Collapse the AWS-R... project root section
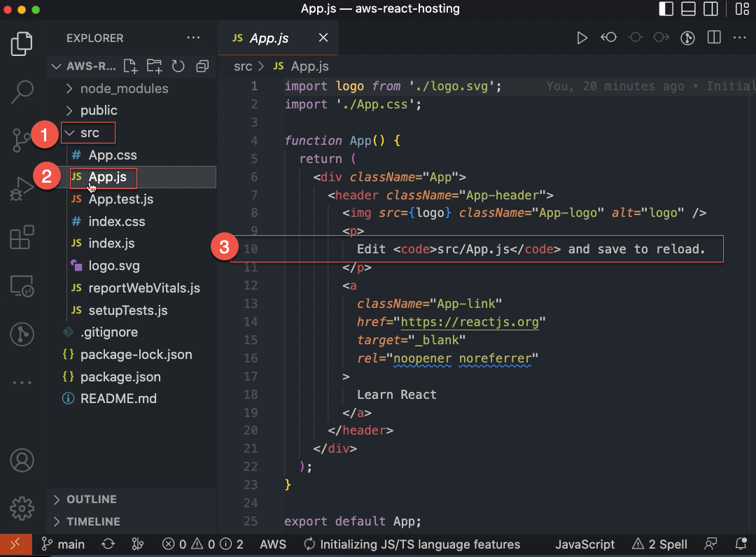 (85, 66)
